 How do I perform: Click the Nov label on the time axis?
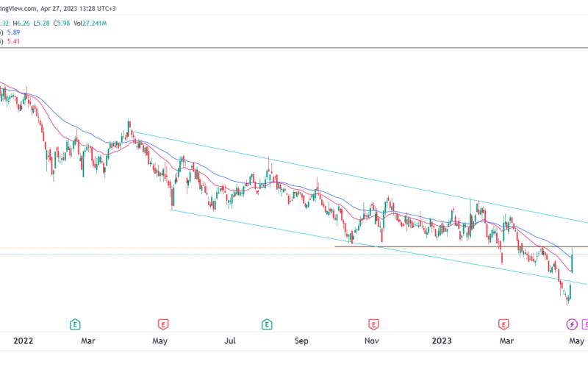pos(372,341)
